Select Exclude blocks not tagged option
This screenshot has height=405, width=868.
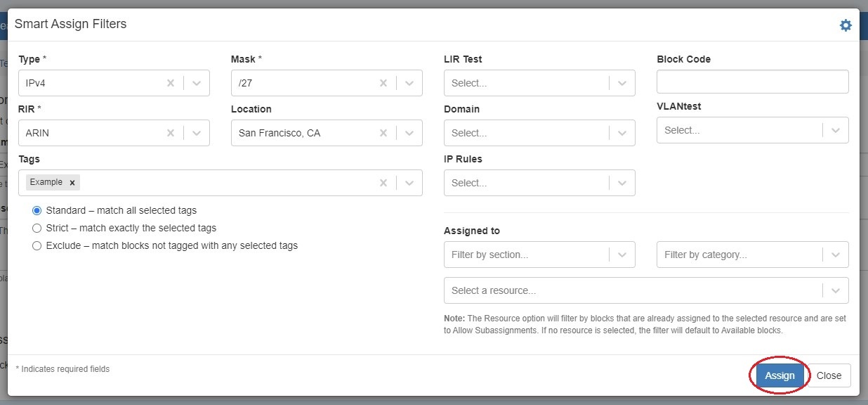(x=37, y=245)
